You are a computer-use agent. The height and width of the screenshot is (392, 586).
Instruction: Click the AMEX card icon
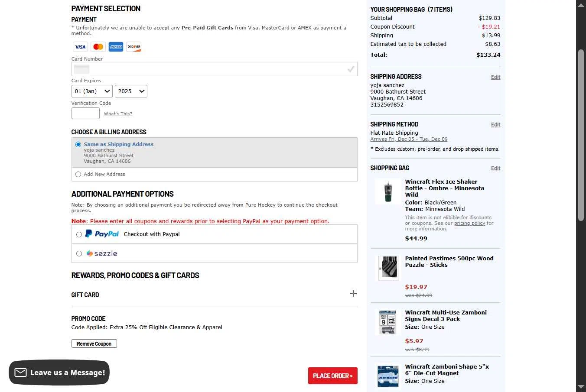pos(116,47)
